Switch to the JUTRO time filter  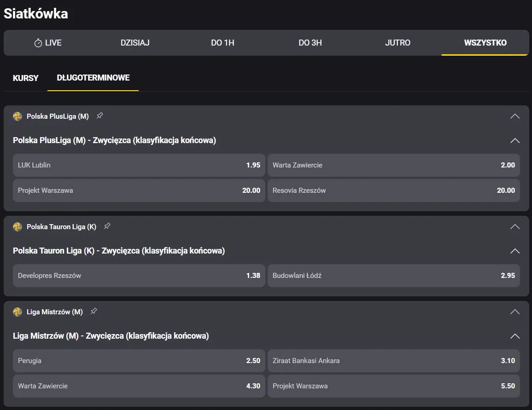pos(398,43)
